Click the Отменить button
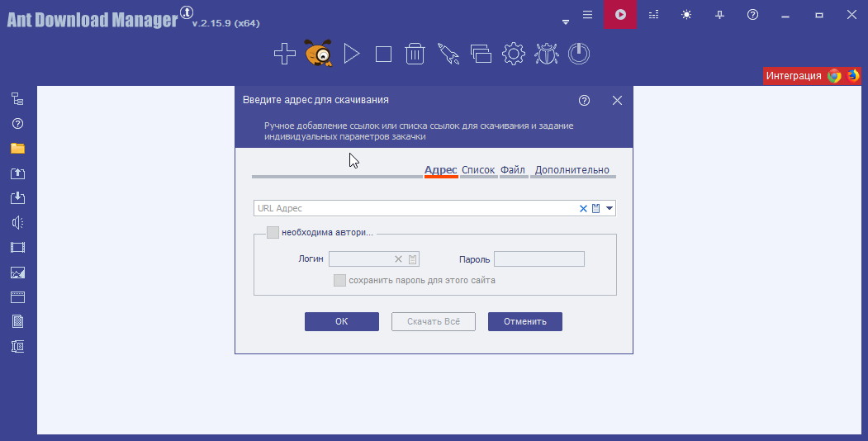The height and width of the screenshot is (441, 868). pyautogui.click(x=524, y=321)
